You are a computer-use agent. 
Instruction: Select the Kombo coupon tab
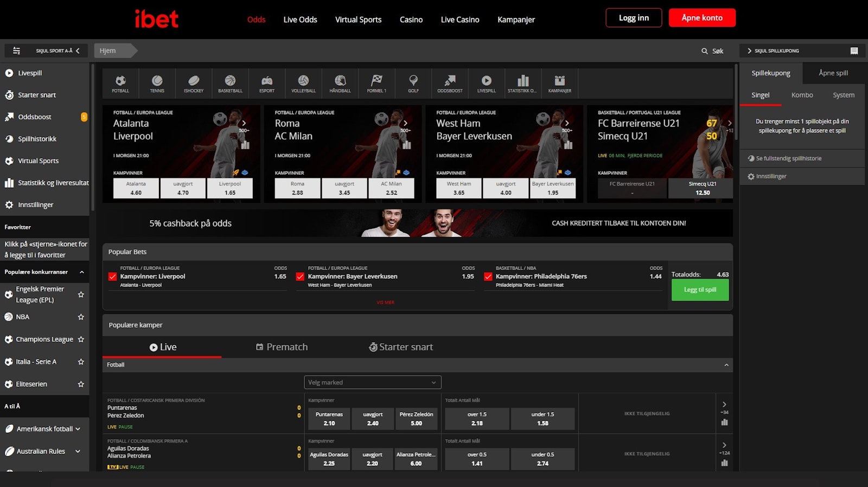tap(802, 95)
